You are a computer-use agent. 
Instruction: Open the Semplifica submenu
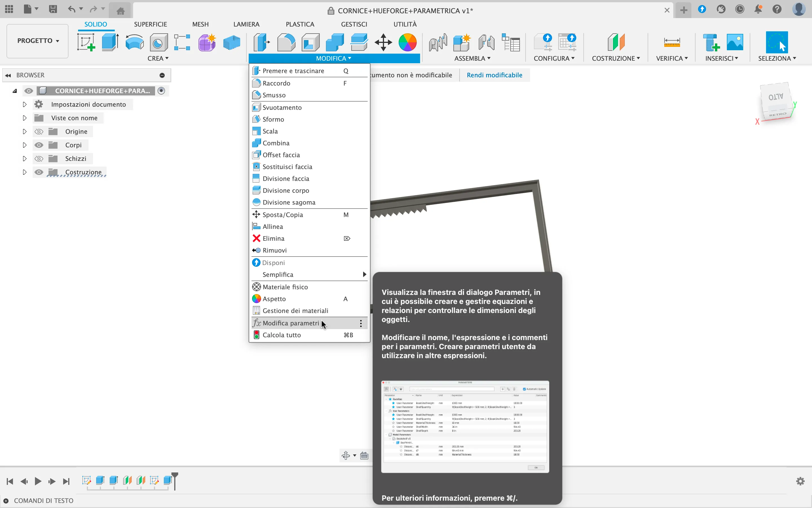[x=309, y=275]
